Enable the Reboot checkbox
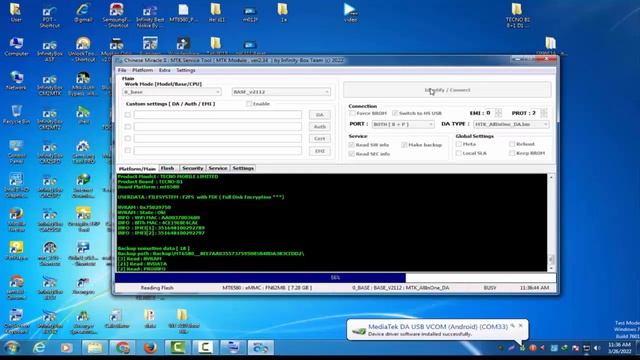This screenshot has height=360, width=640. 512,144
